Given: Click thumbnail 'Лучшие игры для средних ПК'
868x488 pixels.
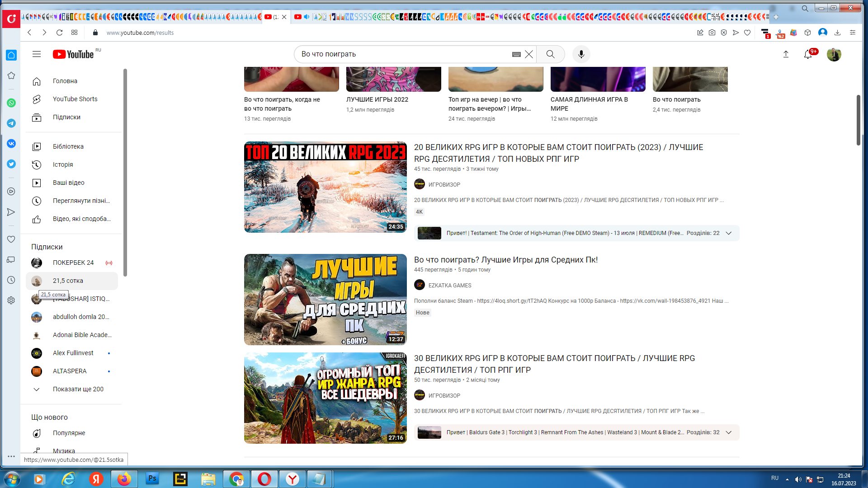Looking at the screenshot, I should coord(325,300).
